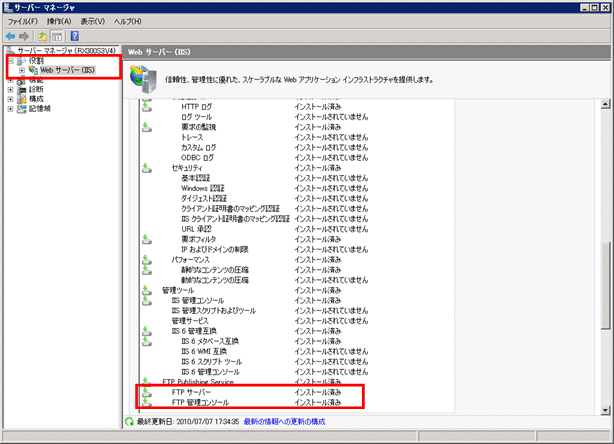614x444 pixels.
Task: Click the installed icon beside 静的なコンテンツの圧縮
Action: (x=147, y=269)
